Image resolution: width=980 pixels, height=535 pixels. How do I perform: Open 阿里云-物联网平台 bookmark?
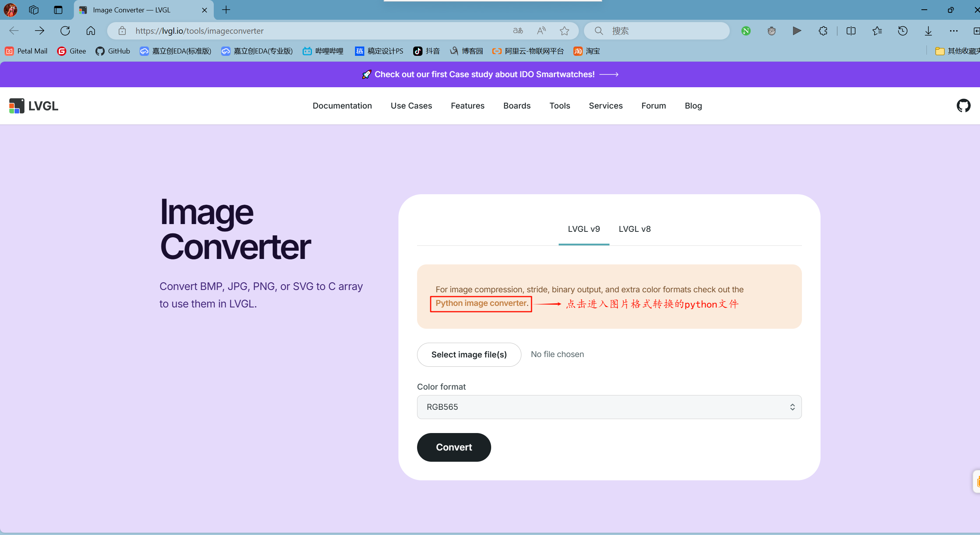[x=528, y=51]
